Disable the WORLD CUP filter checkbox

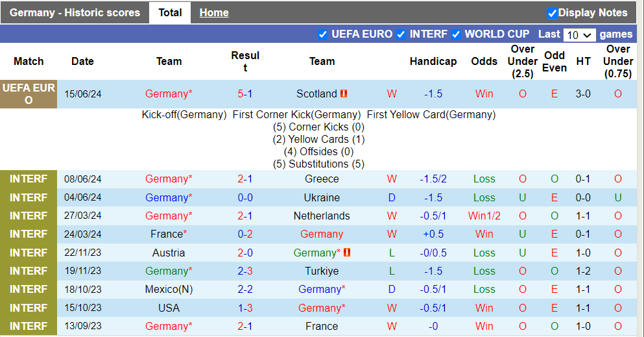click(456, 34)
